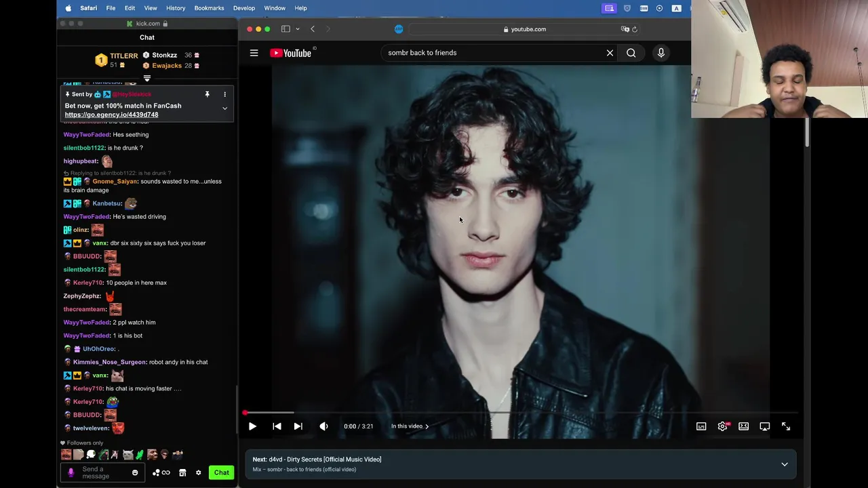Open the Edit menu
868x488 pixels.
point(130,8)
